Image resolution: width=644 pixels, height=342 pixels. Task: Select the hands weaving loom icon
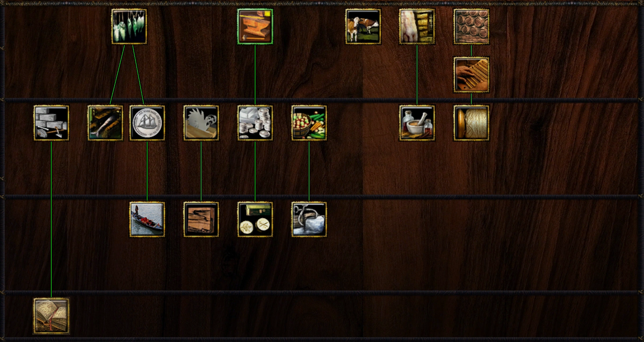click(x=471, y=74)
